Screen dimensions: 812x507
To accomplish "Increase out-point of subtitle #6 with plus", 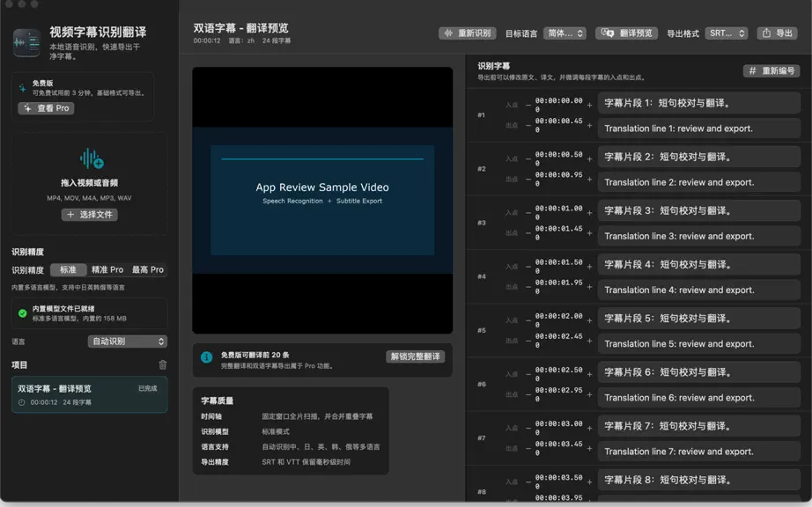I will (x=589, y=394).
